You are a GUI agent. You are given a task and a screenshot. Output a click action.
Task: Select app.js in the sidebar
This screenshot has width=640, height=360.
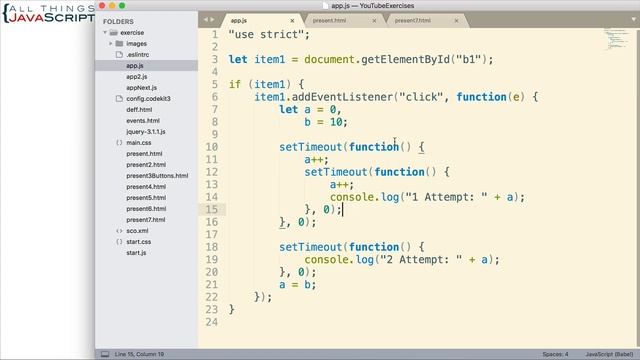tap(135, 65)
